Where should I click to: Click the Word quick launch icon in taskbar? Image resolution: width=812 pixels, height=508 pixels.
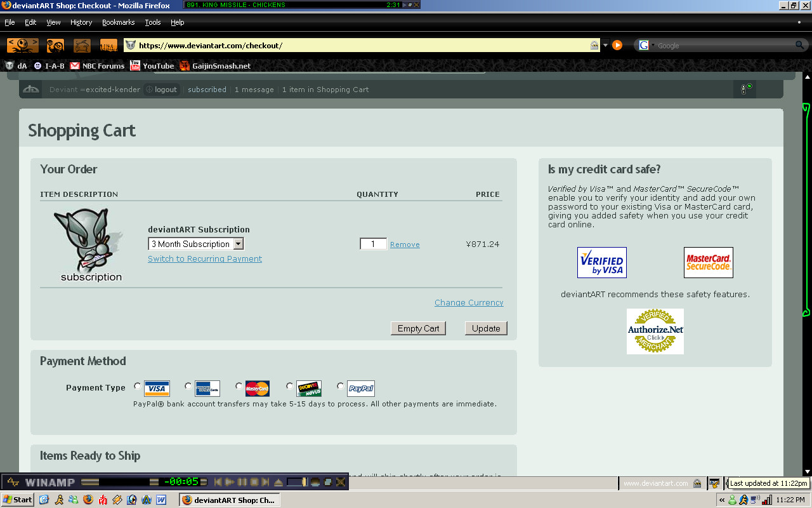161,500
